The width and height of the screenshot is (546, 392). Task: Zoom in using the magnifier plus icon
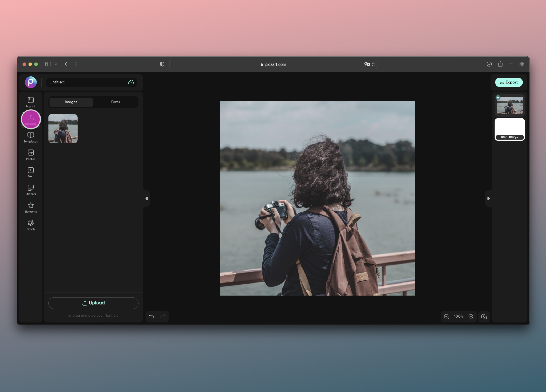click(x=471, y=317)
